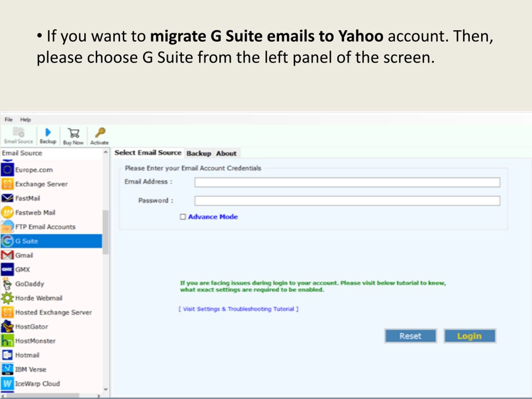Select the Exchange Server icon

tap(7, 184)
